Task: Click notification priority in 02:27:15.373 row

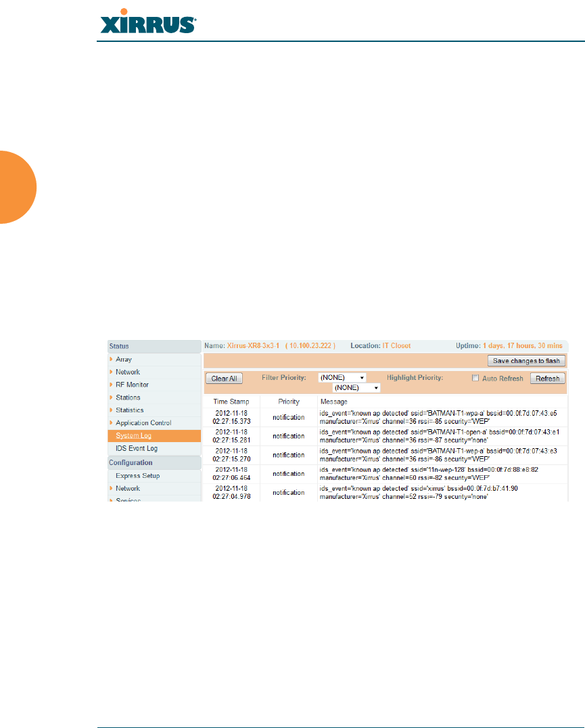Action: tap(289, 417)
